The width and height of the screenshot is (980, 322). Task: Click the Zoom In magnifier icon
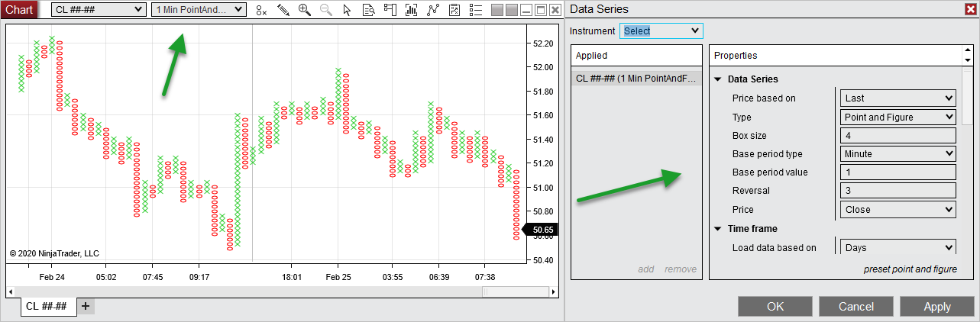tap(305, 10)
